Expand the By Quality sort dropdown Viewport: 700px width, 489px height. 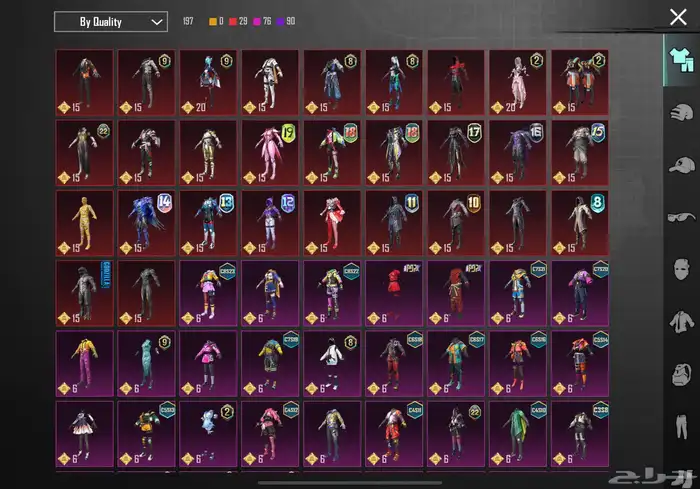[x=110, y=21]
